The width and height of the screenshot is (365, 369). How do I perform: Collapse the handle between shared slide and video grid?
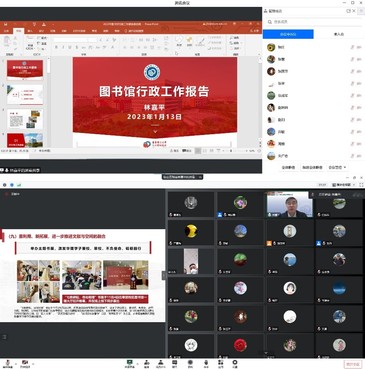point(164,275)
